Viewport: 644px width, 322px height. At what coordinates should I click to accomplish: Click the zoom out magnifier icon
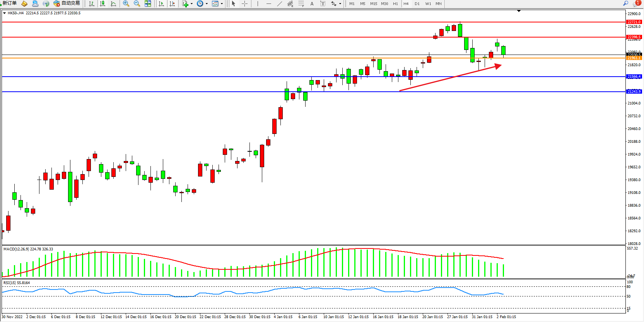(x=137, y=4)
